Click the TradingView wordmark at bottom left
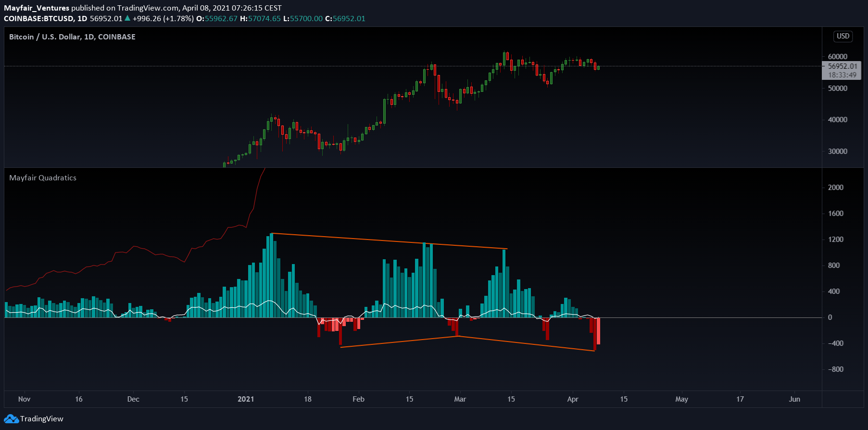This screenshot has height=430, width=868. pos(41,419)
